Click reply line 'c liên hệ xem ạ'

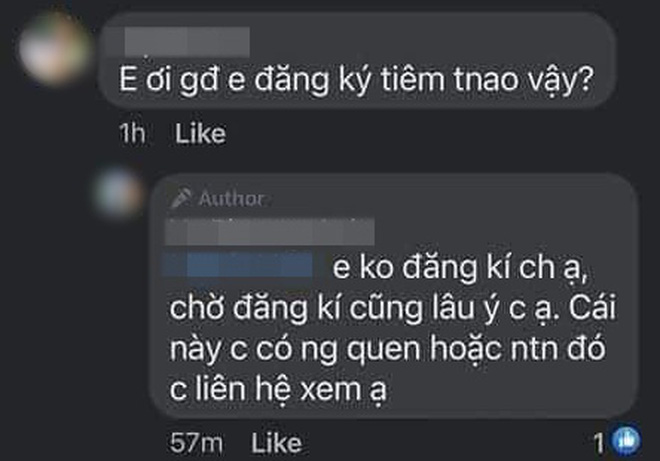(x=278, y=389)
